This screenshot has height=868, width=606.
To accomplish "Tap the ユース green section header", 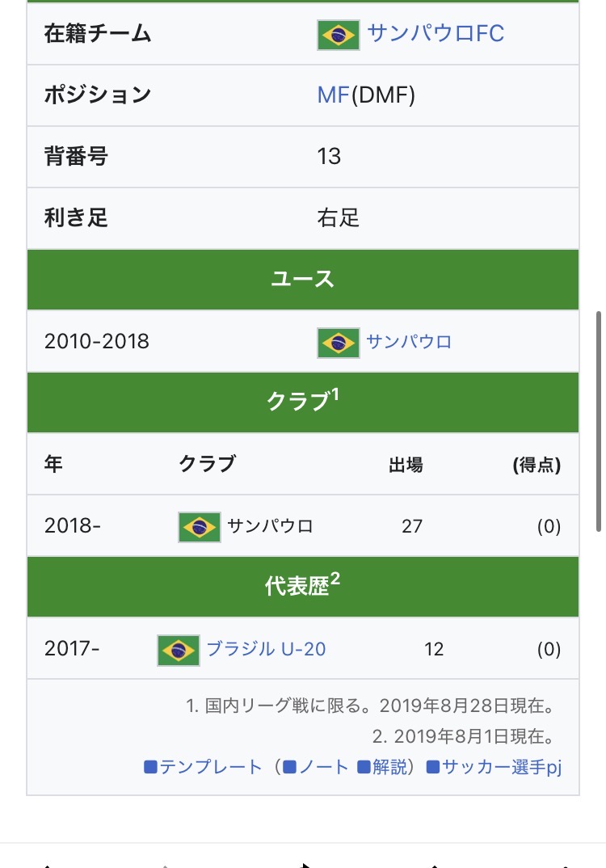I will point(303,279).
